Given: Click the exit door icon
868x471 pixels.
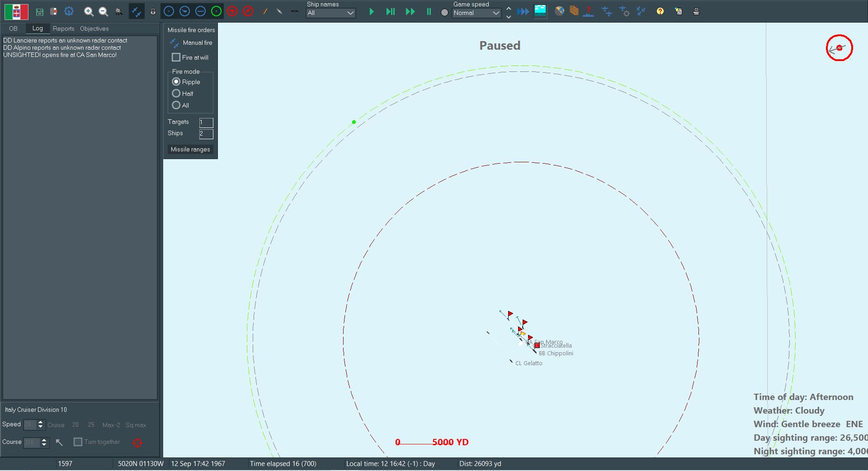Looking at the screenshot, I should [x=54, y=12].
